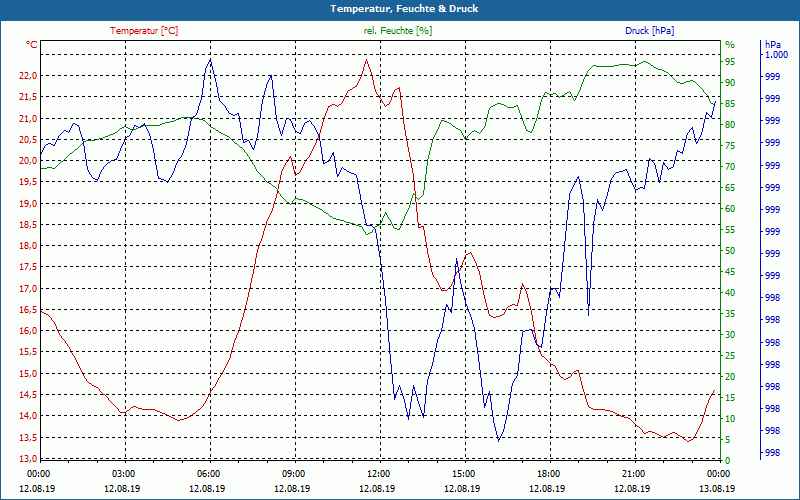
Task: Click the '17,5' temperature axis value
Action: click(x=28, y=267)
